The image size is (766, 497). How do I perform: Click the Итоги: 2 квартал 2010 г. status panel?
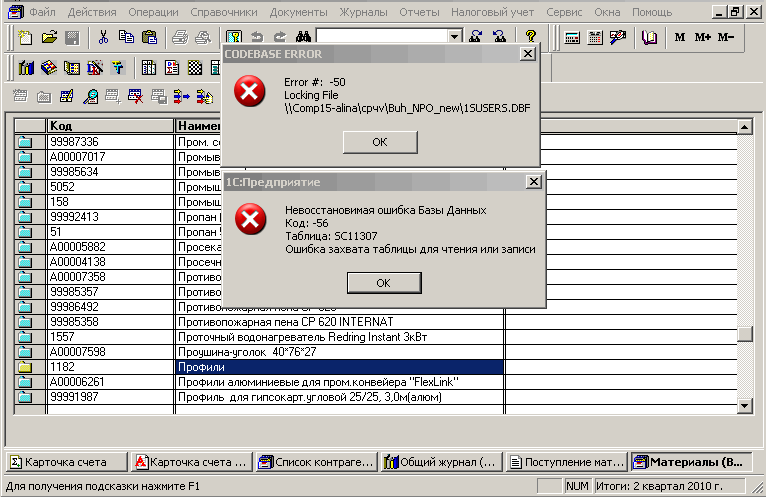tap(670, 486)
